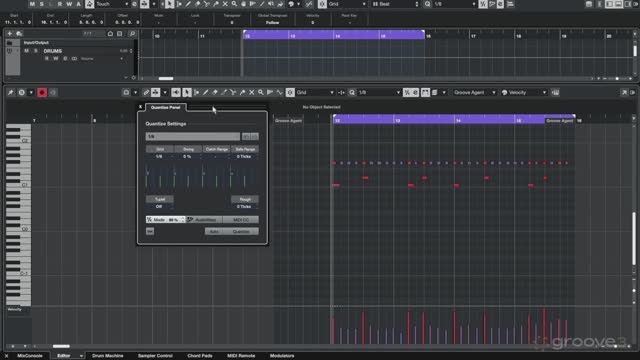Click the keyboard icon right of Velocity dropdown
The image size is (640, 360).
[x=556, y=93]
